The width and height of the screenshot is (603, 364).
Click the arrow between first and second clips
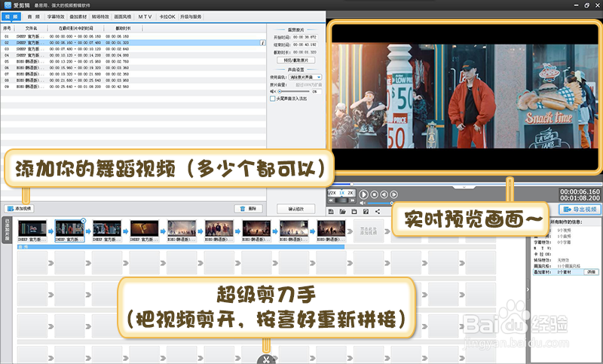point(51,231)
